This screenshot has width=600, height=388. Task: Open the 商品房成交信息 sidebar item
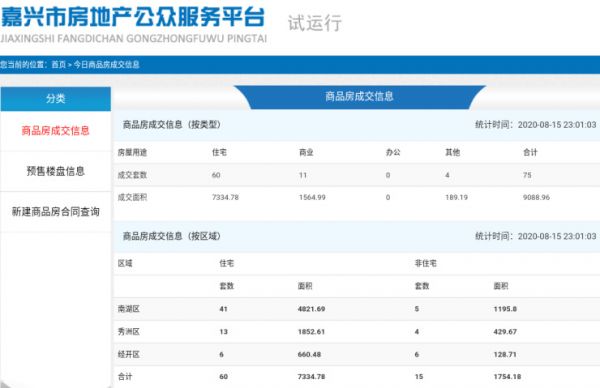(x=55, y=131)
